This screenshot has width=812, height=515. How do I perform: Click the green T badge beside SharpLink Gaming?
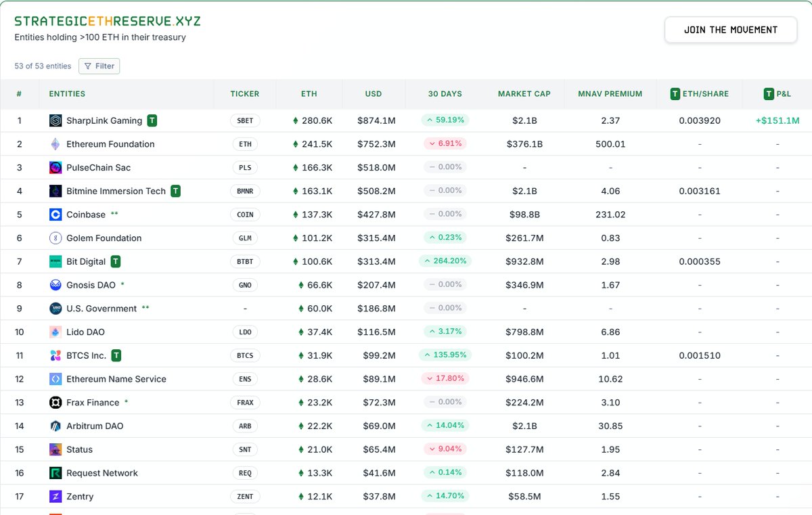(x=152, y=120)
